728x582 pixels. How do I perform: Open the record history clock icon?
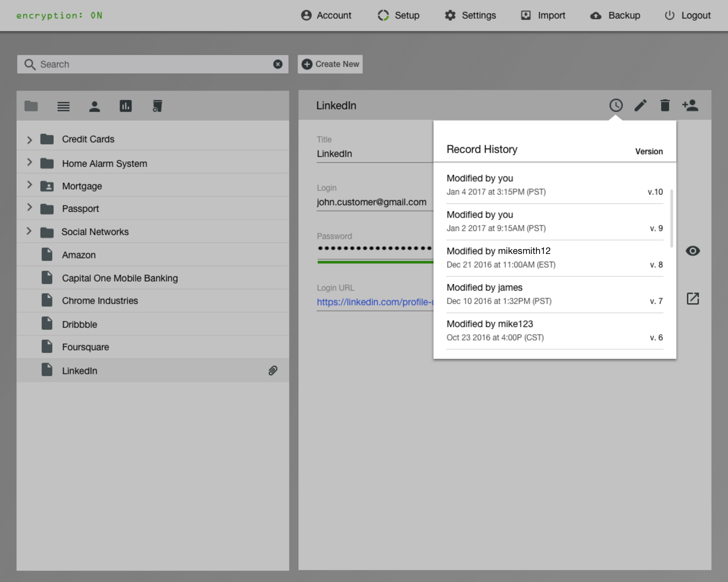pos(615,105)
